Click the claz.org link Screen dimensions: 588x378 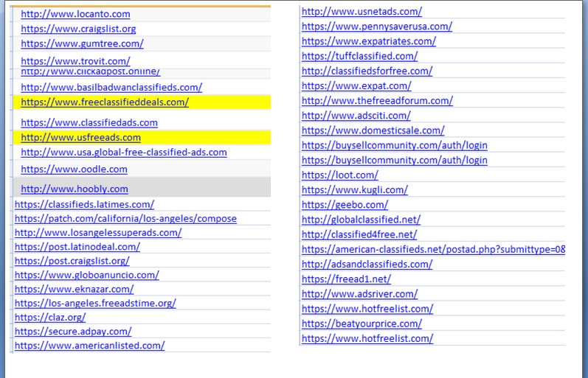pos(50,318)
